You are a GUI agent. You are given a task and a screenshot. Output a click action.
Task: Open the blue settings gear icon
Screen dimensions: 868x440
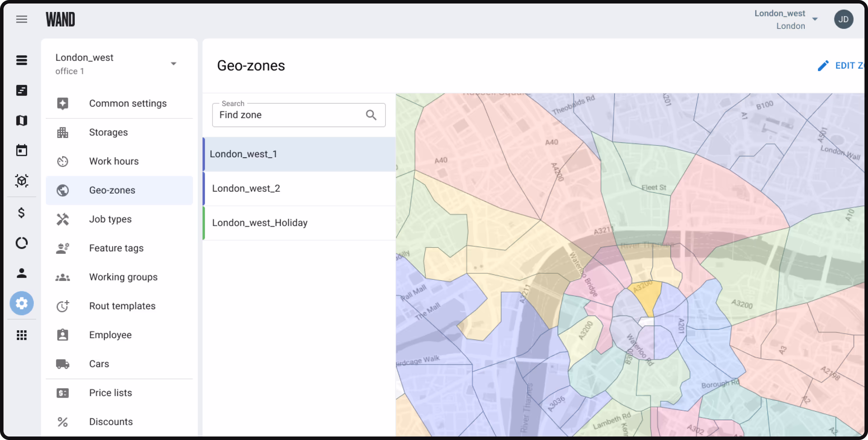[22, 303]
